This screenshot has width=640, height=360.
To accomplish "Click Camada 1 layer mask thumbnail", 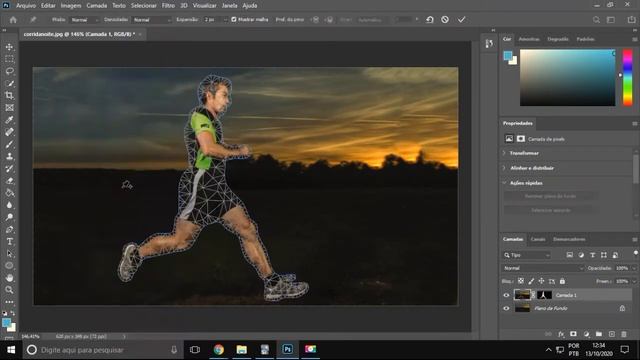I will coord(544,295).
